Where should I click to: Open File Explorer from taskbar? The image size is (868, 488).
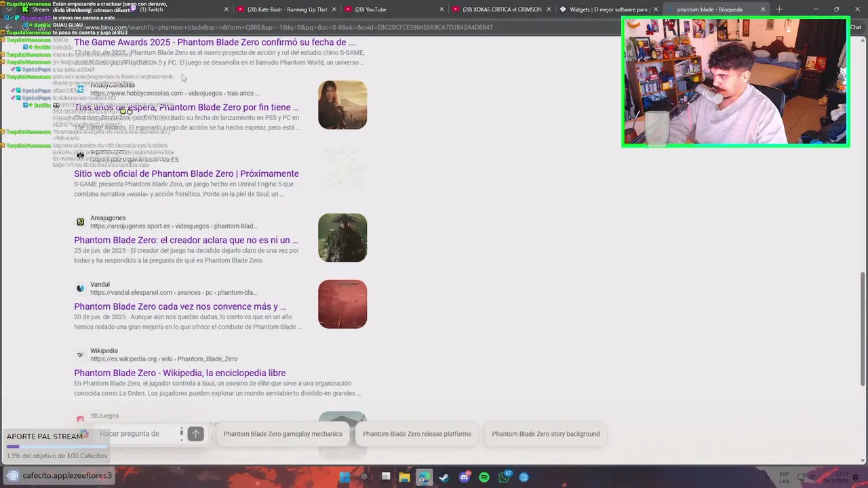(405, 477)
